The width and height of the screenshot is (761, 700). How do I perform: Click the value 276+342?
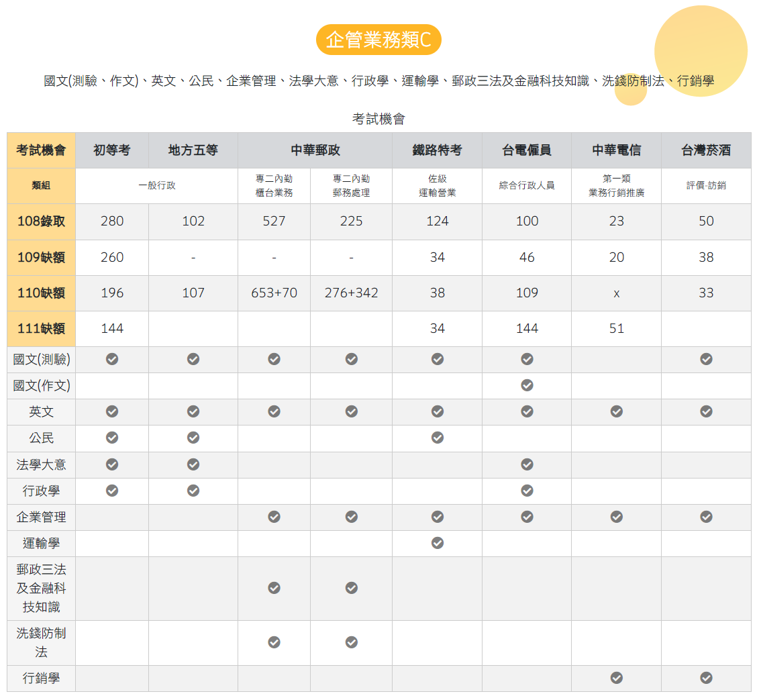coord(352,293)
